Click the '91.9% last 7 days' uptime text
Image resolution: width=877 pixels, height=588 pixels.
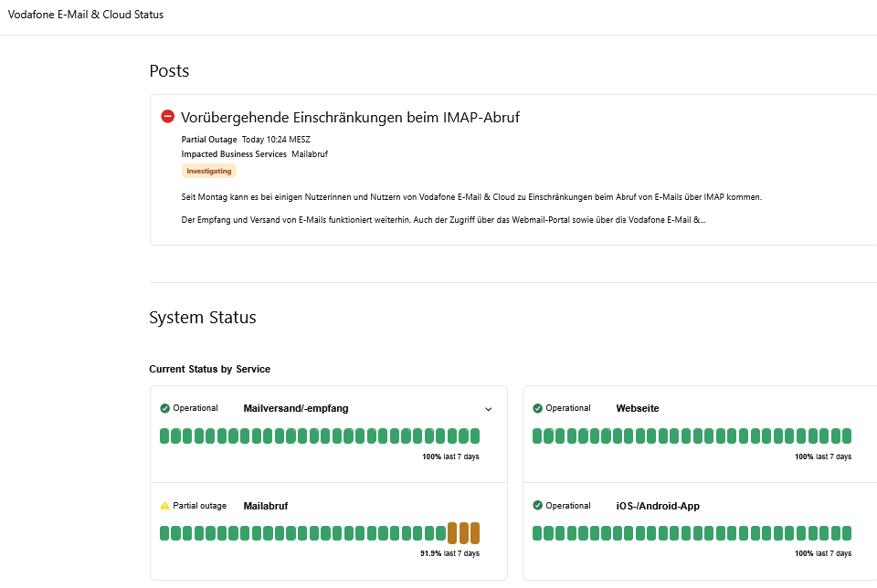(449, 553)
